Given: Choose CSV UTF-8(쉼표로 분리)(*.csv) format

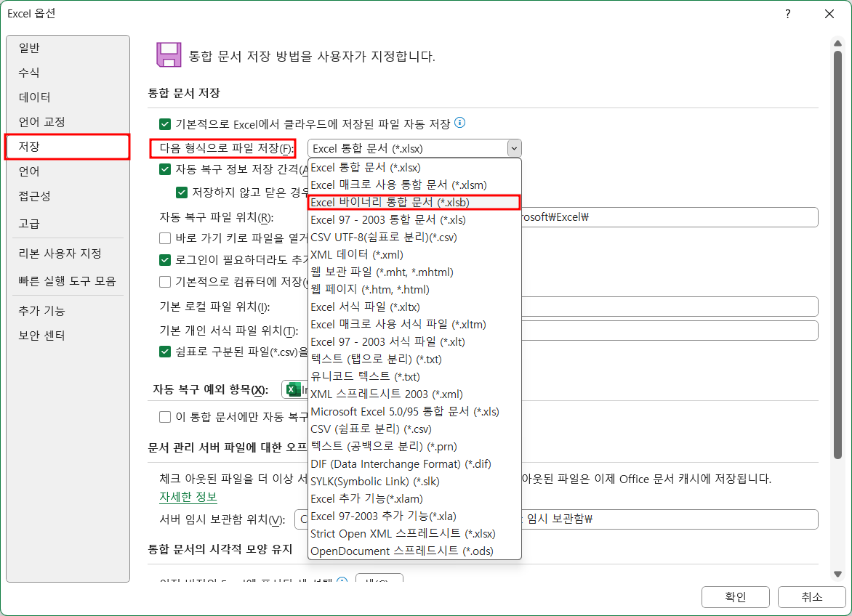Looking at the screenshot, I should (x=414, y=237).
